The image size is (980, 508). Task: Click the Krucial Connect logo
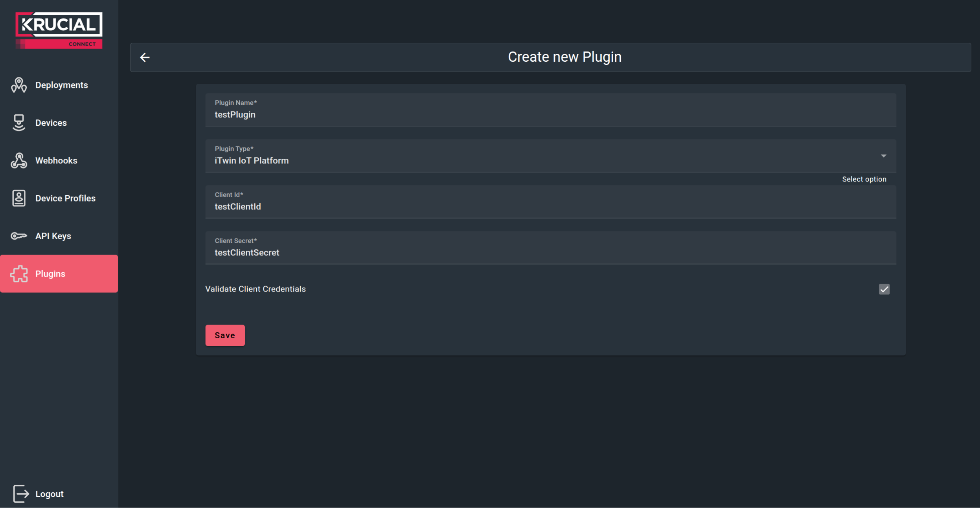coord(58,29)
